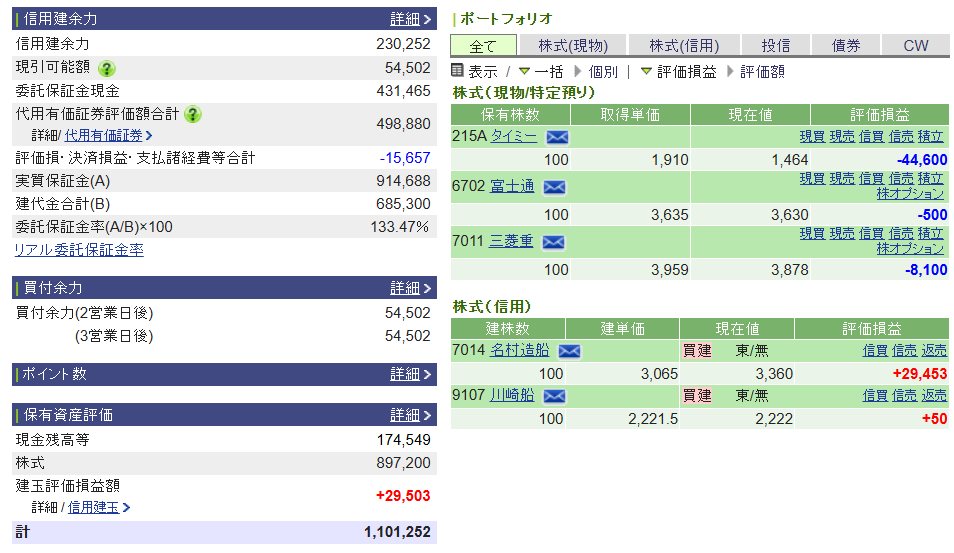Click the mail icon next to タイミー

click(557, 137)
